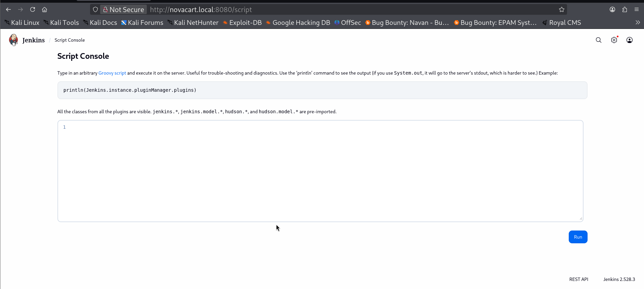Show more bookmarks with the chevron
The height and width of the screenshot is (289, 644).
click(x=638, y=23)
